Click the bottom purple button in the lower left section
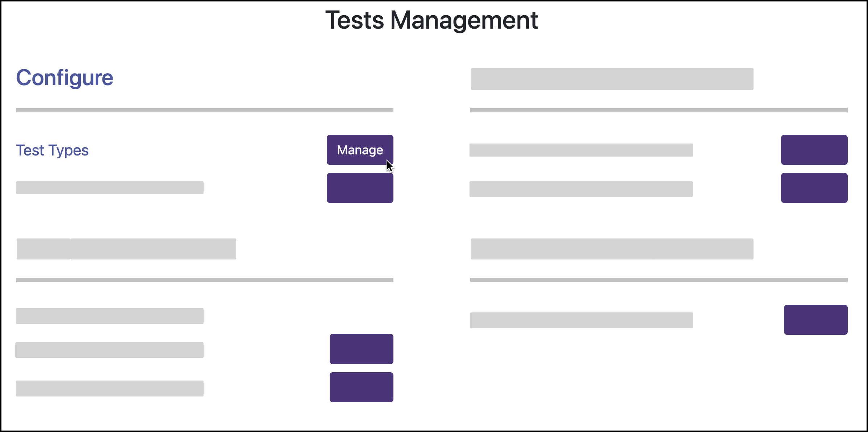Screen dimensions: 868x432 361,387
